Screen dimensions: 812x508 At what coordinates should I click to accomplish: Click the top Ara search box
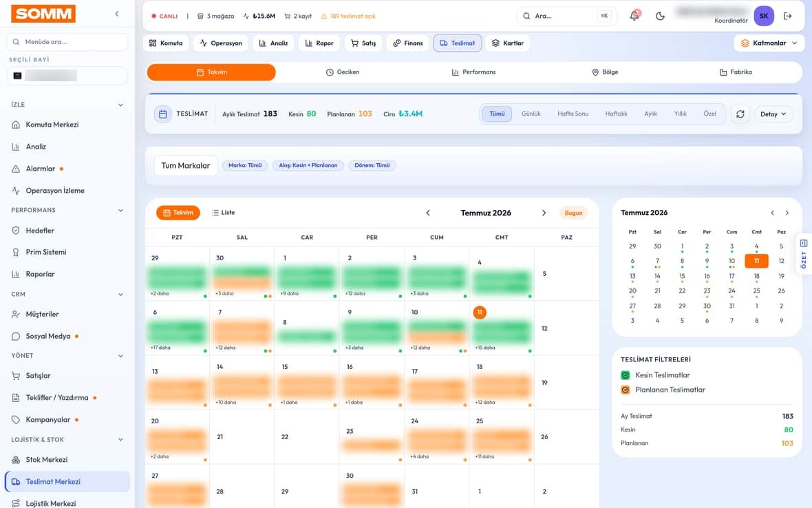[x=567, y=16]
